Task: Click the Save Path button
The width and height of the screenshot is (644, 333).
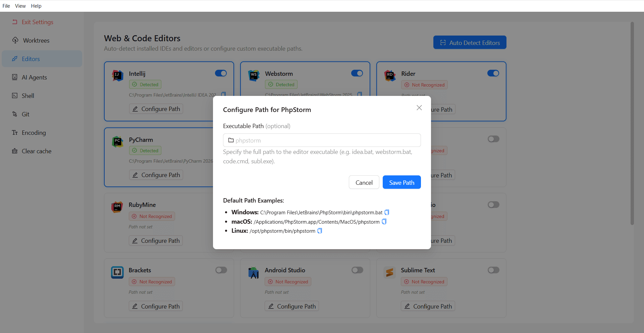Action: [x=402, y=182]
